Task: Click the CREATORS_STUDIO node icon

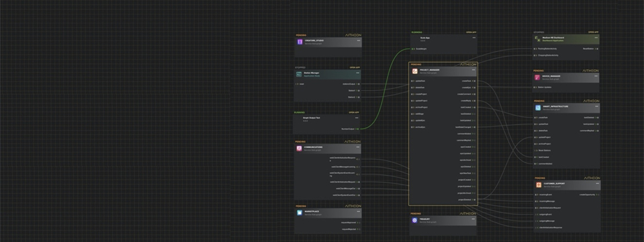Action: [x=299, y=41]
